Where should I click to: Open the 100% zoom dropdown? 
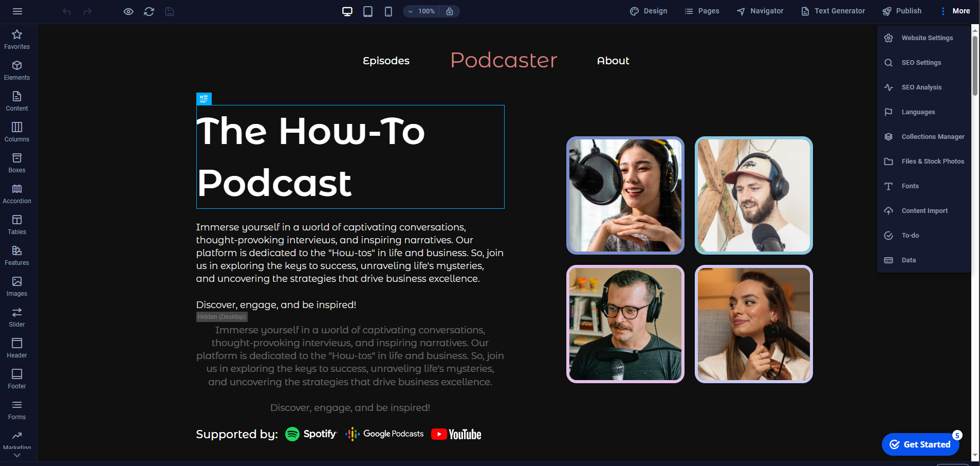click(421, 11)
